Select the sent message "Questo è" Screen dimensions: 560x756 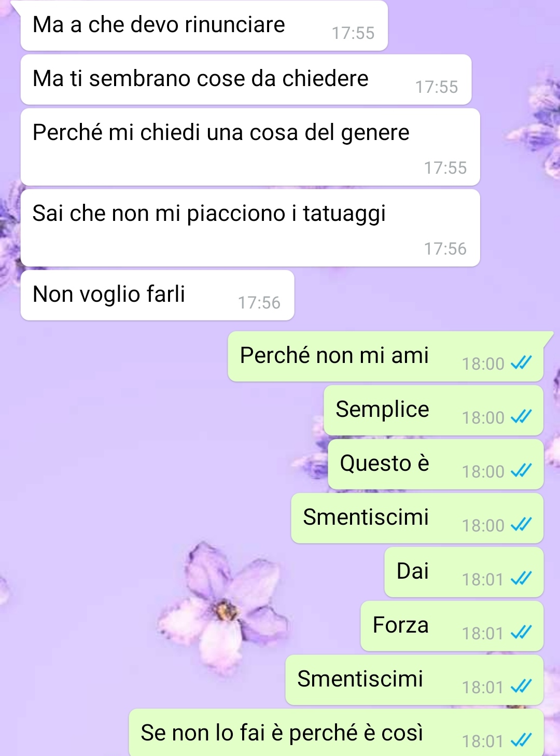tap(436, 464)
